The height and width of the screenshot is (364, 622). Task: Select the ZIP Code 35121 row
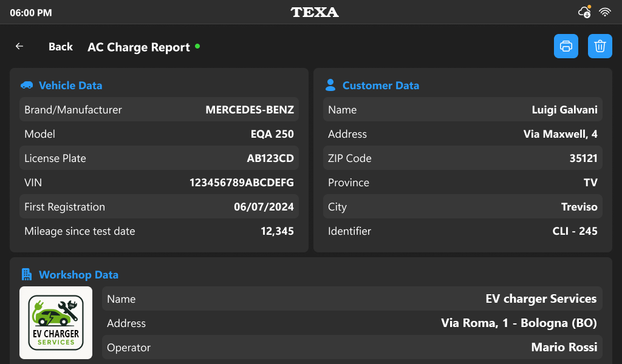click(463, 158)
